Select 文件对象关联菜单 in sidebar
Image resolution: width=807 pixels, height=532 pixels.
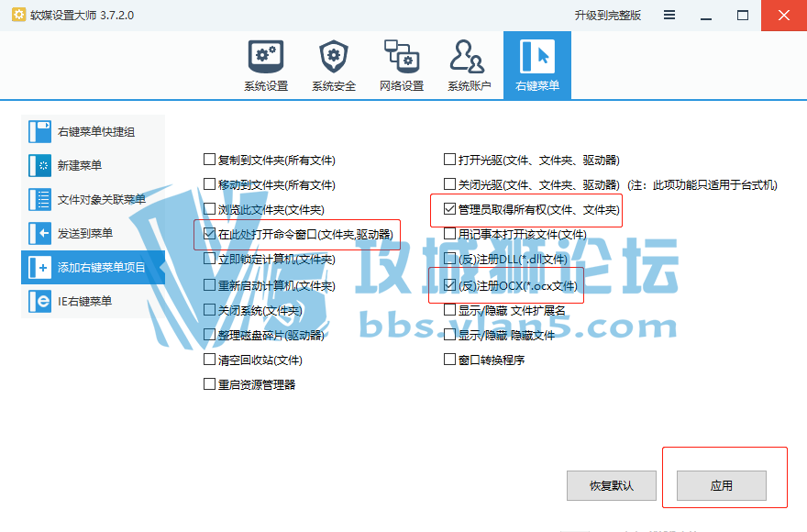click(x=94, y=200)
